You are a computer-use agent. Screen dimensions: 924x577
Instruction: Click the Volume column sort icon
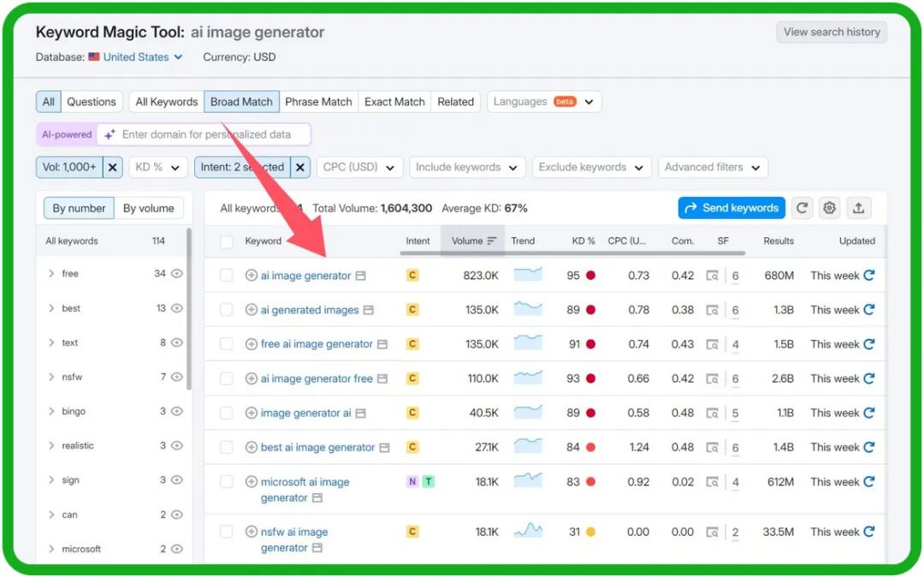[492, 241]
